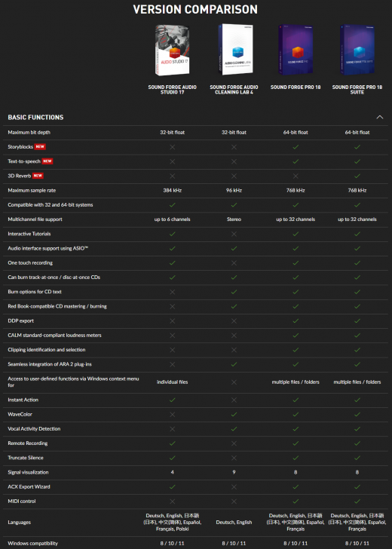Click the Clipping identification cross under Audio Studio 17

pos(172,350)
